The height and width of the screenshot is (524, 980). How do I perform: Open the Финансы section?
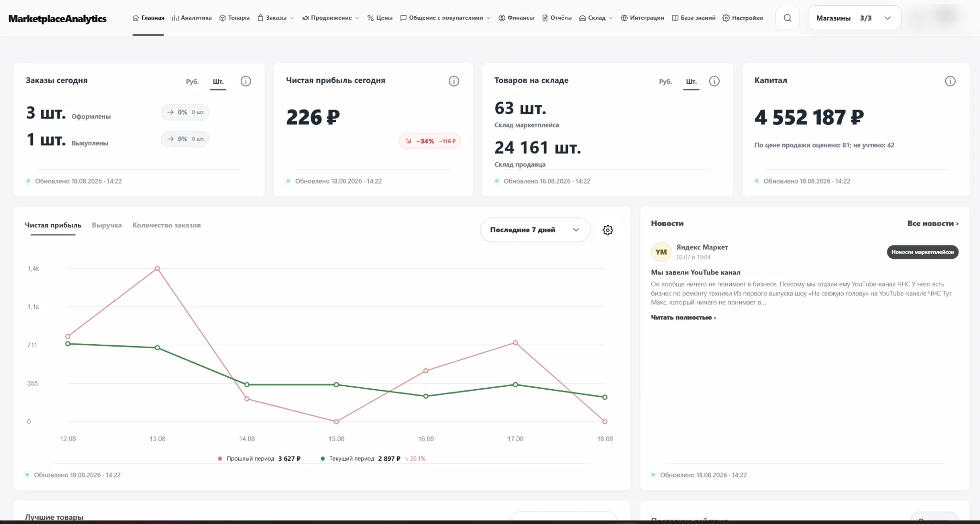[x=516, y=18]
